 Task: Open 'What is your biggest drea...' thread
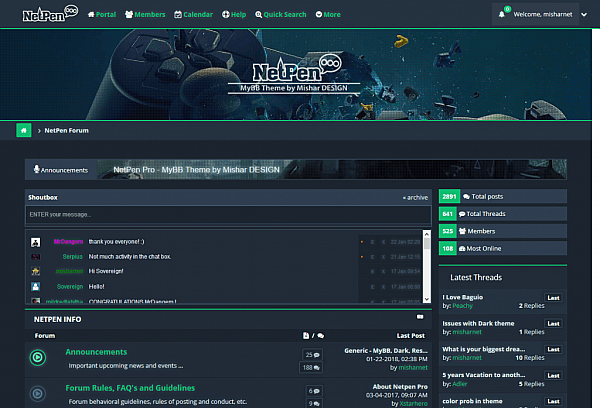(x=484, y=349)
